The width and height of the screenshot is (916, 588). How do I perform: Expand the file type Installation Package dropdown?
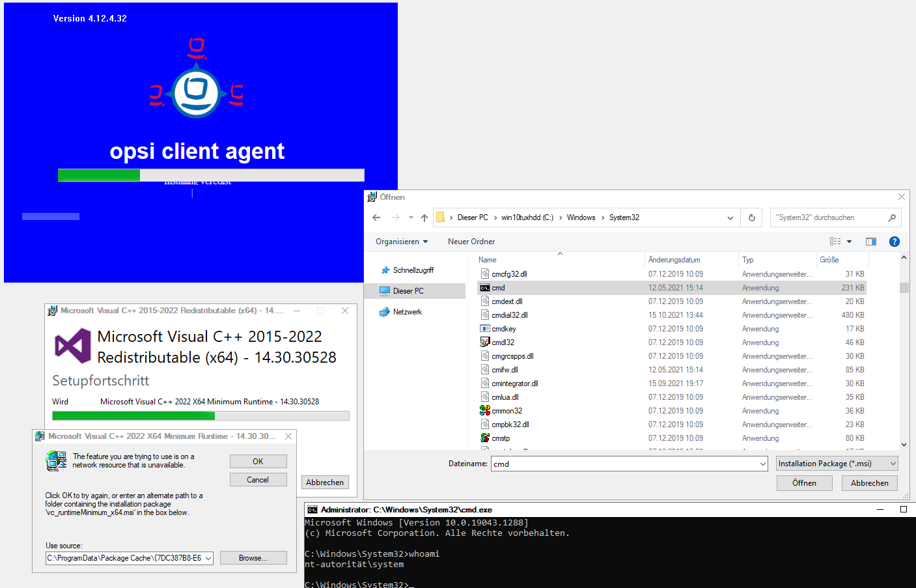pos(893,464)
